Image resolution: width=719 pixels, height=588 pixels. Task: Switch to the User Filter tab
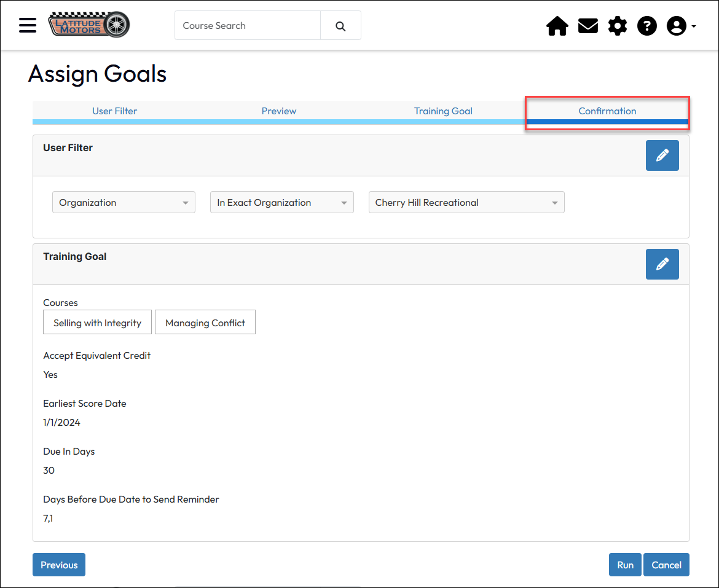[x=114, y=111]
